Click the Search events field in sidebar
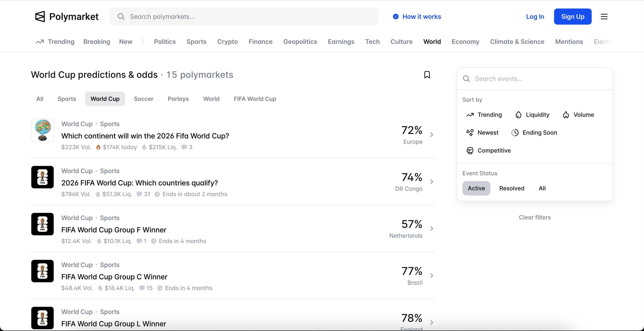Viewport: 644px width, 331px height. 525,79
